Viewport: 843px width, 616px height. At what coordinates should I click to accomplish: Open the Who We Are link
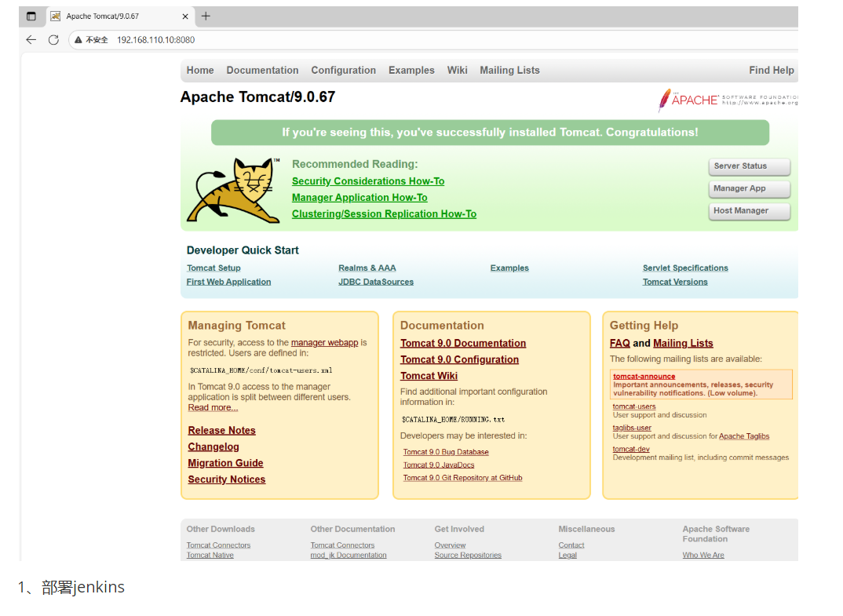coord(703,556)
